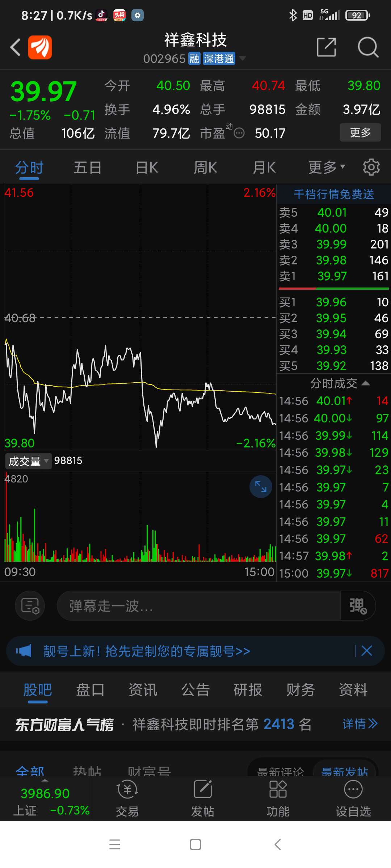Viewport: 391px width, 868px height.
Task: Go back using the top-left arrow
Action: (x=15, y=47)
